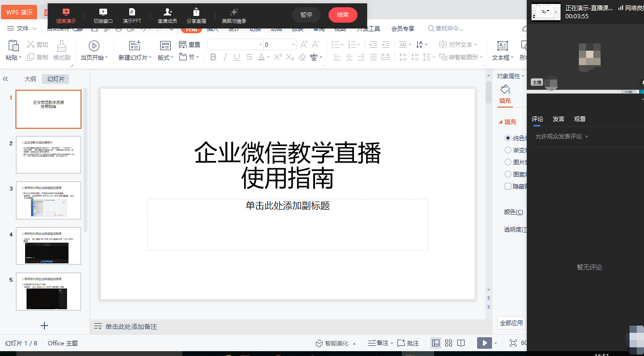The height and width of the screenshot is (356, 644).
Task: Select slide 3 thumbnail in the slide panel
Action: click(48, 200)
